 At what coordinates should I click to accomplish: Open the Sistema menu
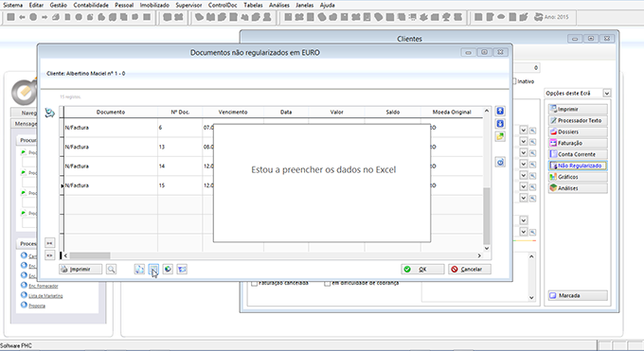click(12, 5)
